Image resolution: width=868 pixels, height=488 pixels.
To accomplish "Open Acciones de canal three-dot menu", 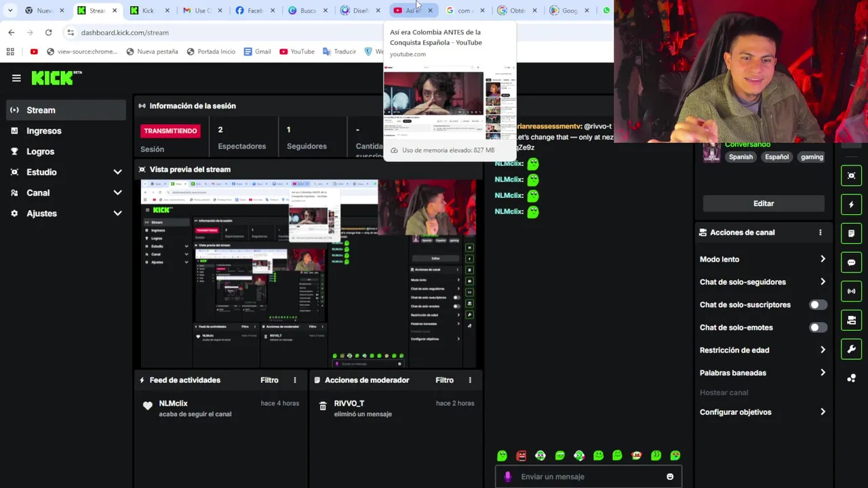I will pos(820,232).
